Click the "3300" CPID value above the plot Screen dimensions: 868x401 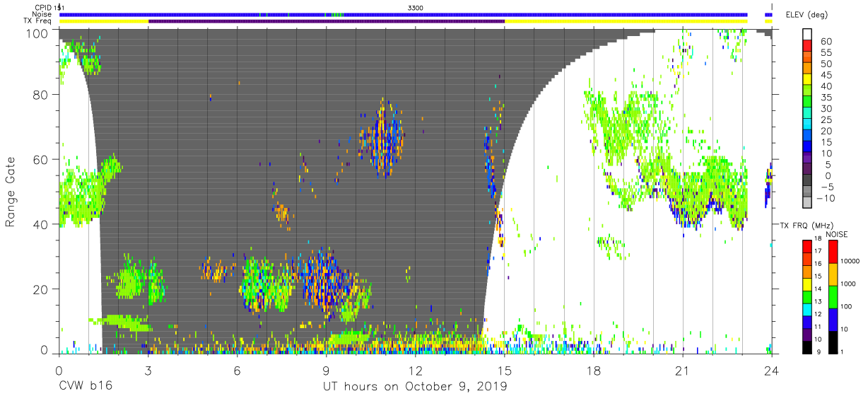[x=416, y=7]
